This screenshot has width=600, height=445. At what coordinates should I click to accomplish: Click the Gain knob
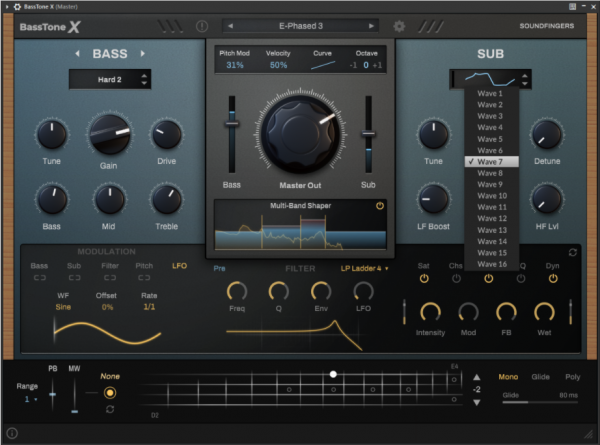[x=110, y=134]
